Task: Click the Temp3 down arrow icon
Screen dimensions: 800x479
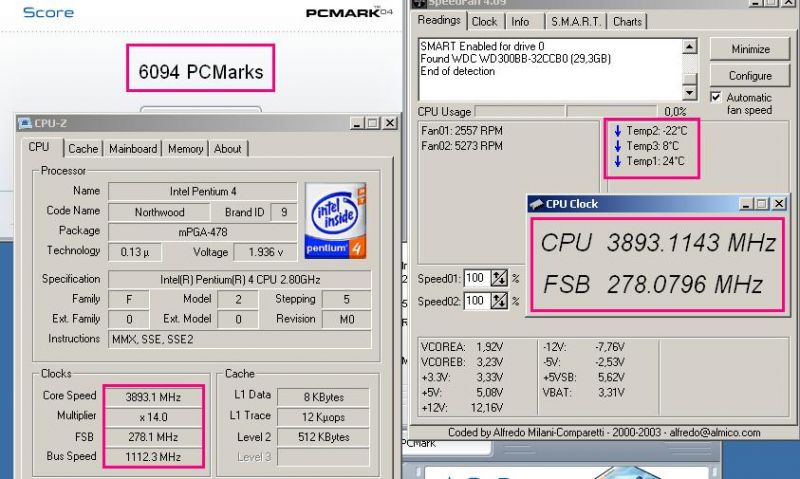Action: [618, 146]
